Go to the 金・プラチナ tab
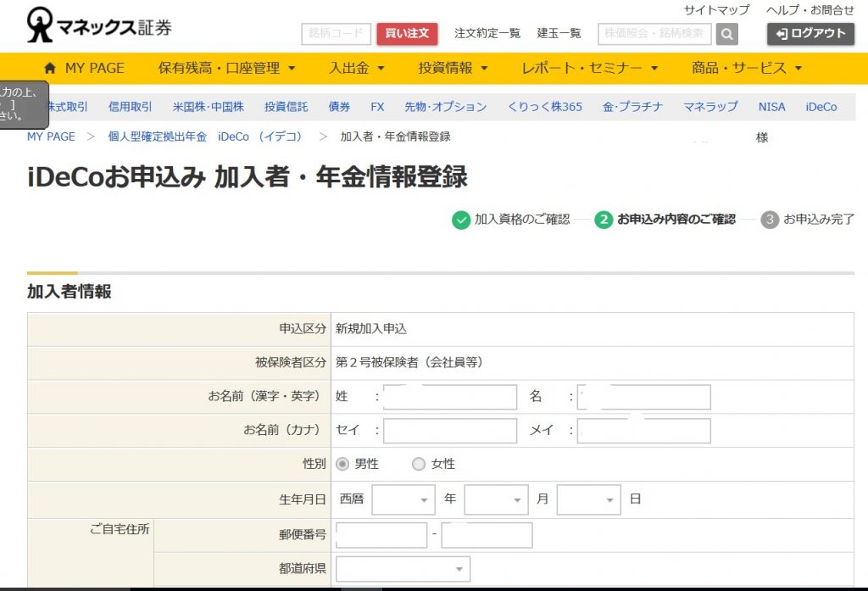Viewport: 868px width, 591px height. click(632, 107)
